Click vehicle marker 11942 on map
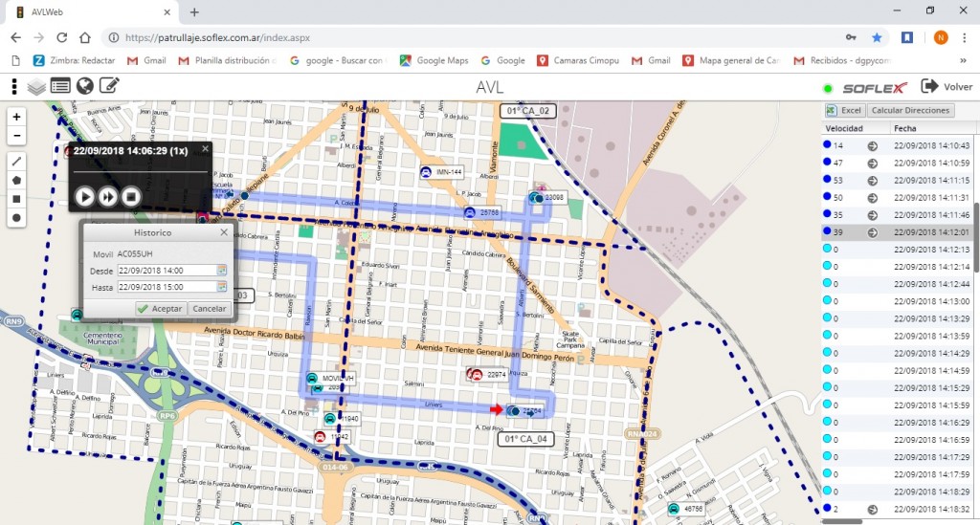This screenshot has height=525, width=980. click(332, 436)
